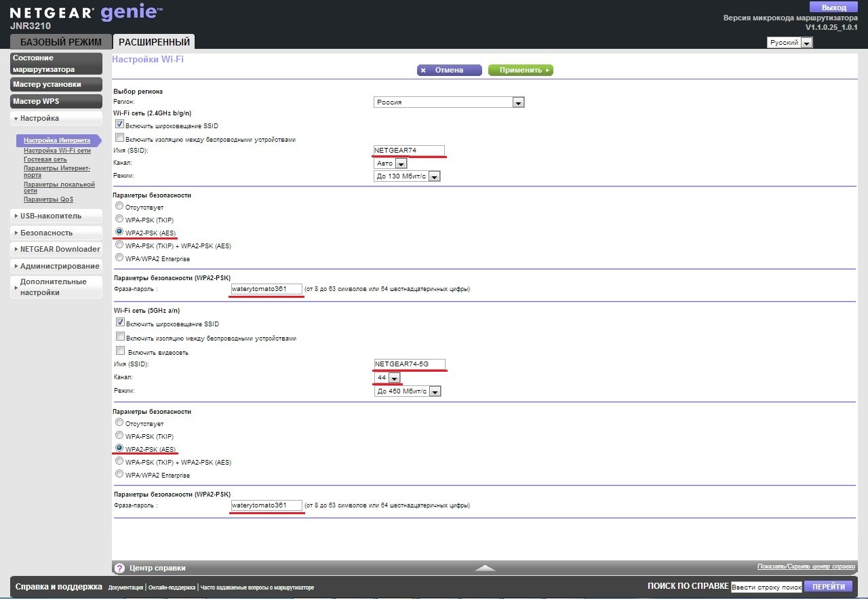
Task: Select WPA/WPA2 Enterprise for 5GHz security
Action: coord(120,474)
